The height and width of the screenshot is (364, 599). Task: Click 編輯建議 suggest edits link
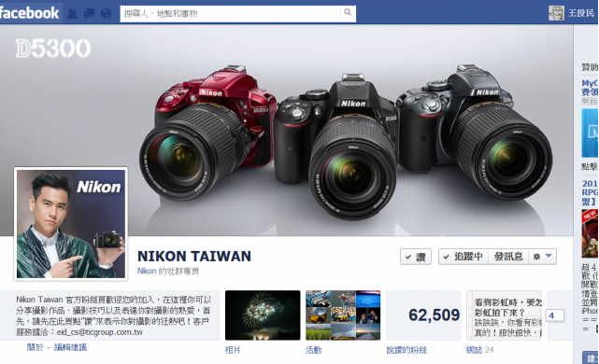click(x=70, y=347)
